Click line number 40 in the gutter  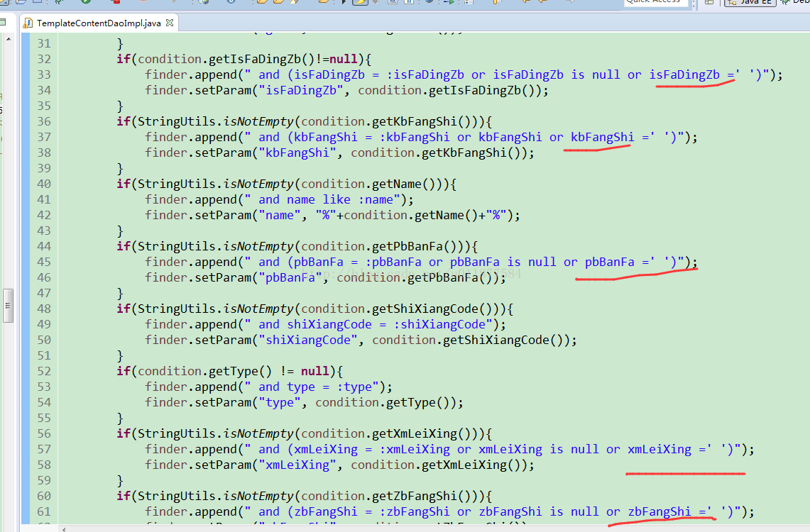point(44,184)
